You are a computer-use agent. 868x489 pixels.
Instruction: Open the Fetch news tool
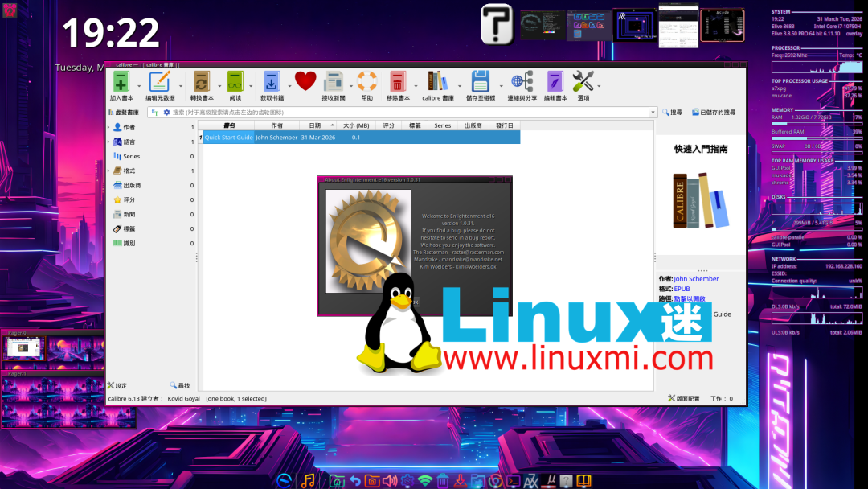pos(334,81)
